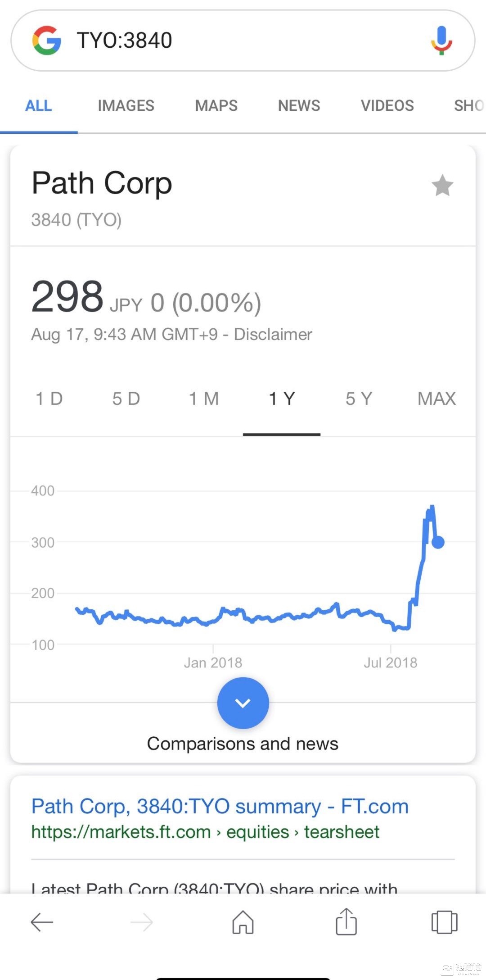Image resolution: width=486 pixels, height=980 pixels.
Task: Go back using browser back arrow
Action: coord(42,922)
